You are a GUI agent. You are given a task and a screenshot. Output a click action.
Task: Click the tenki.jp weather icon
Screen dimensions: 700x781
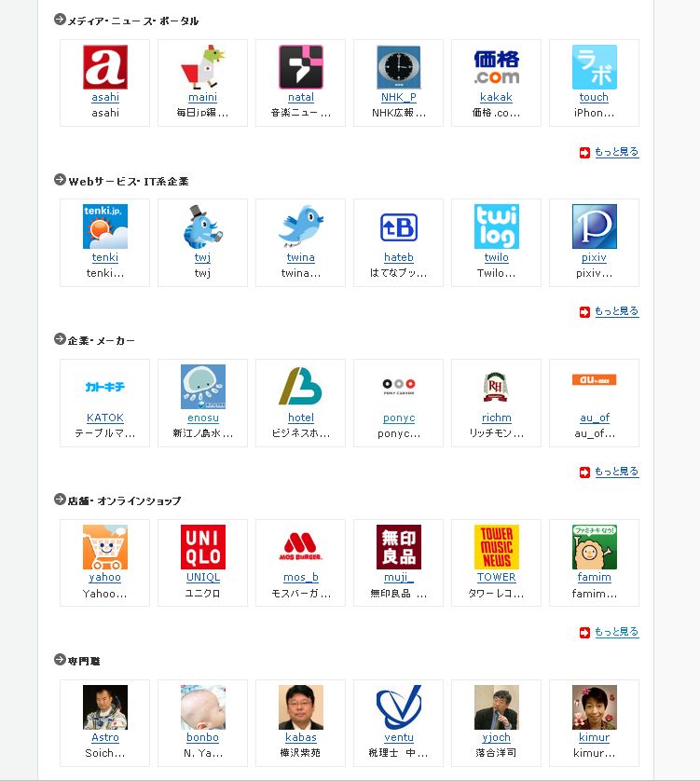[105, 226]
